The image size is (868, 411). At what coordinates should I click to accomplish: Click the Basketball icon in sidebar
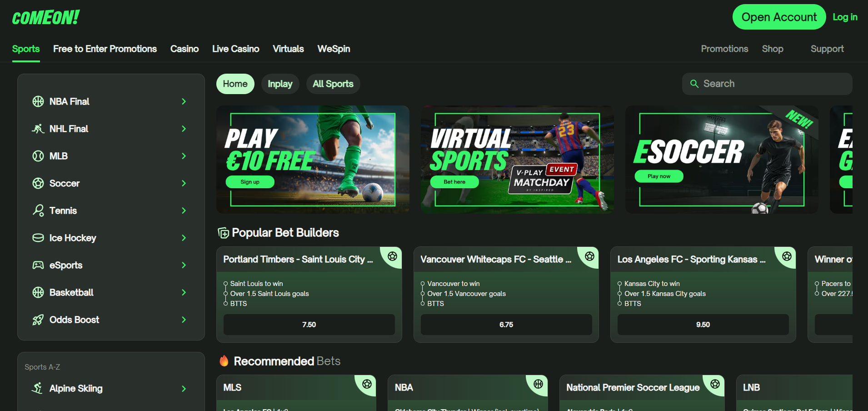[38, 292]
